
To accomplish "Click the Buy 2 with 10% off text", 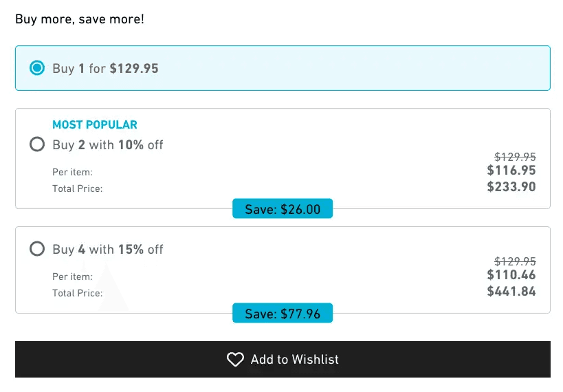I will coord(108,145).
